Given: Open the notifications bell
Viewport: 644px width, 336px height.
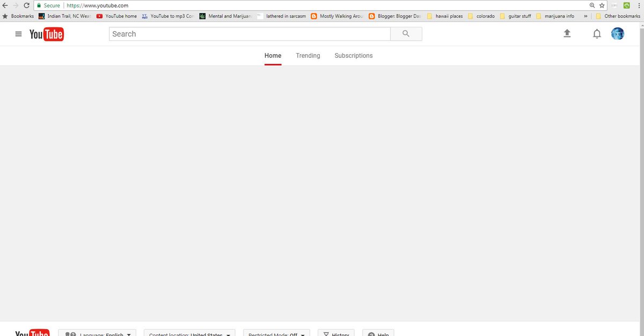Looking at the screenshot, I should (x=597, y=34).
